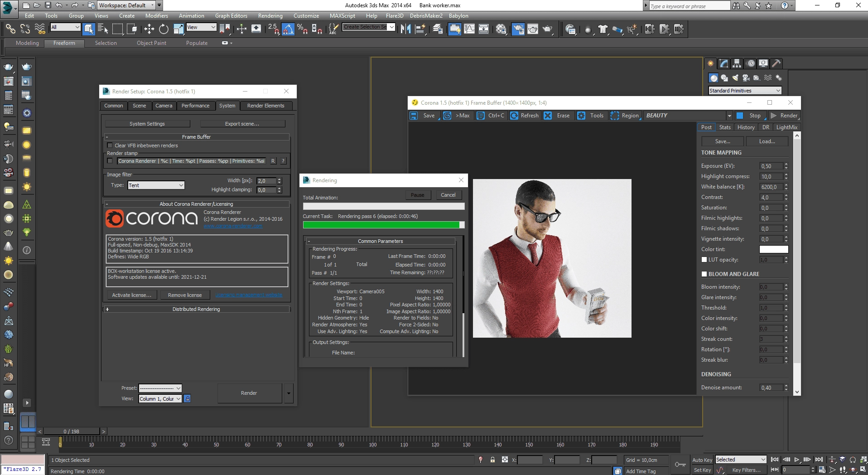Select the Shapes category icon
This screenshot has height=475, width=868.
[x=724, y=78]
